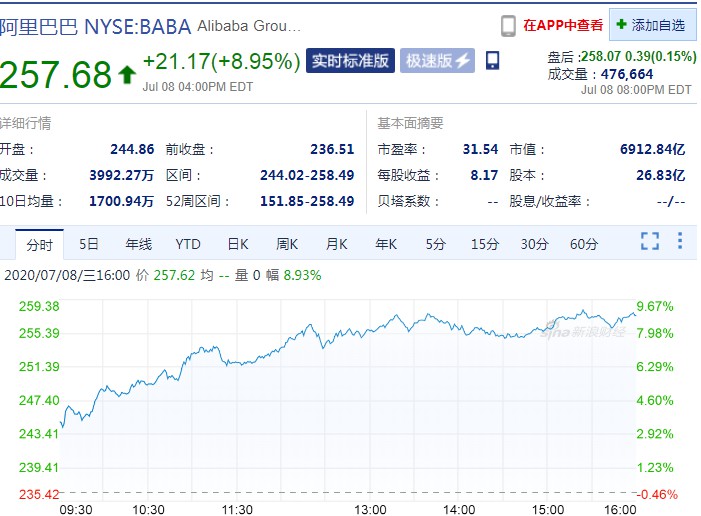701x516 pixels.
Task: Click the green up arrow beside the price
Action: pos(127,75)
